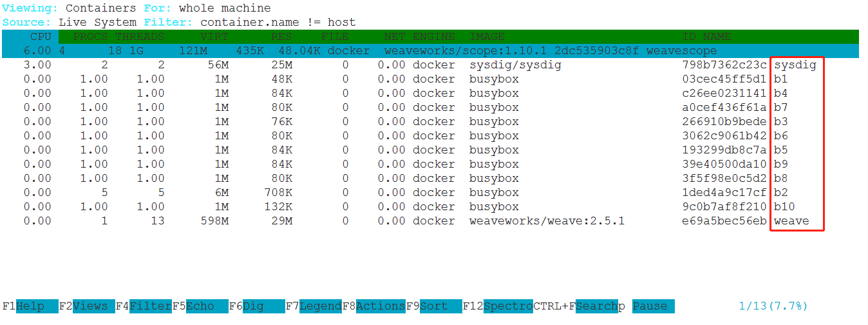This screenshot has width=868, height=325.
Task: Click container ID 03cec45ff5d1
Action: [724, 79]
